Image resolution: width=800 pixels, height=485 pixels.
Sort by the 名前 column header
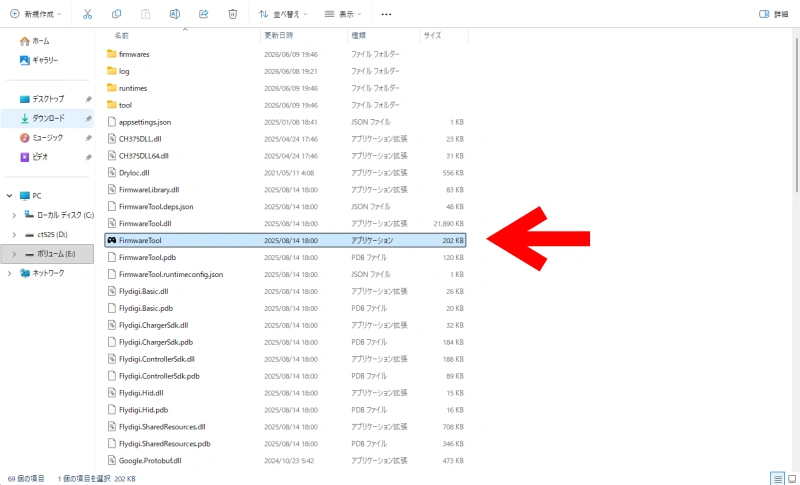pos(121,35)
